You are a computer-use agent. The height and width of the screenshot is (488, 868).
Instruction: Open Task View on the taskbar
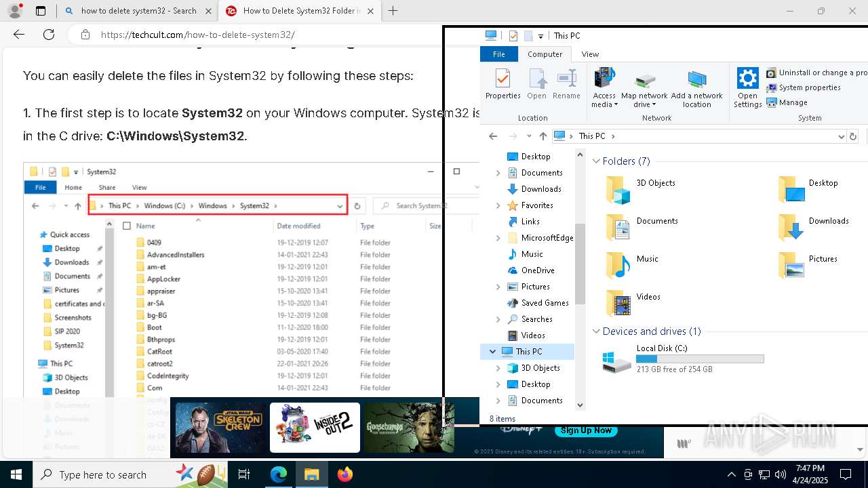[244, 474]
